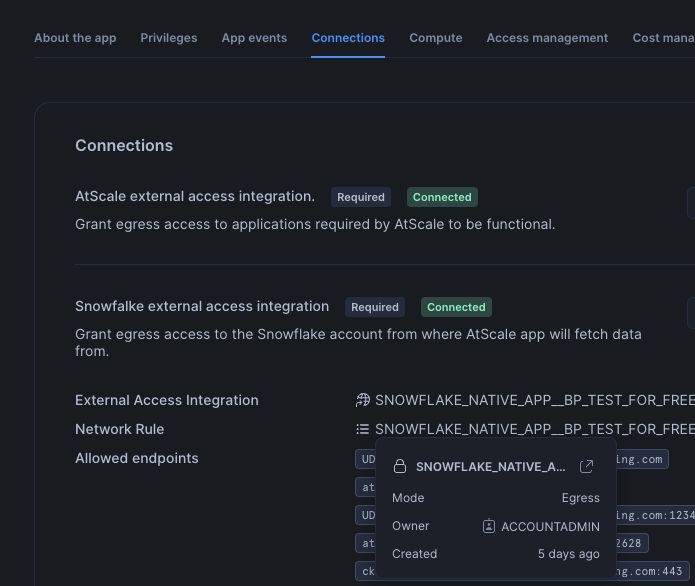Click the Connections section heading
695x586 pixels.
click(124, 145)
